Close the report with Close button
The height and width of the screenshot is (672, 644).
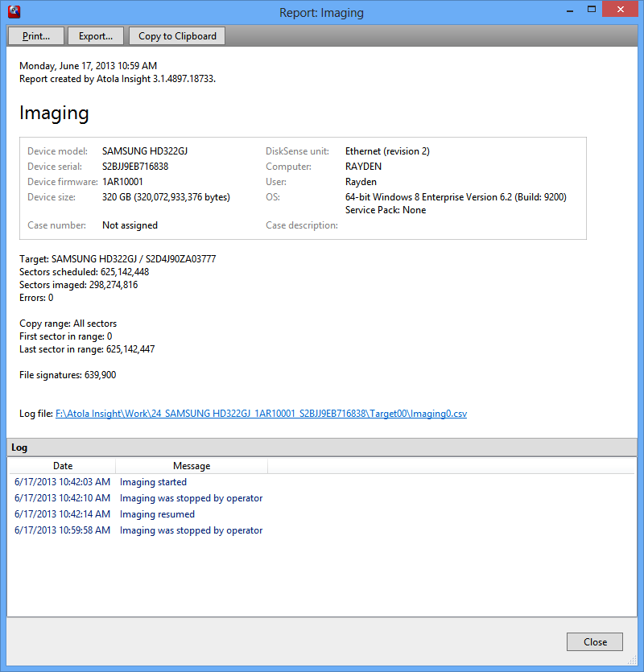(x=595, y=641)
